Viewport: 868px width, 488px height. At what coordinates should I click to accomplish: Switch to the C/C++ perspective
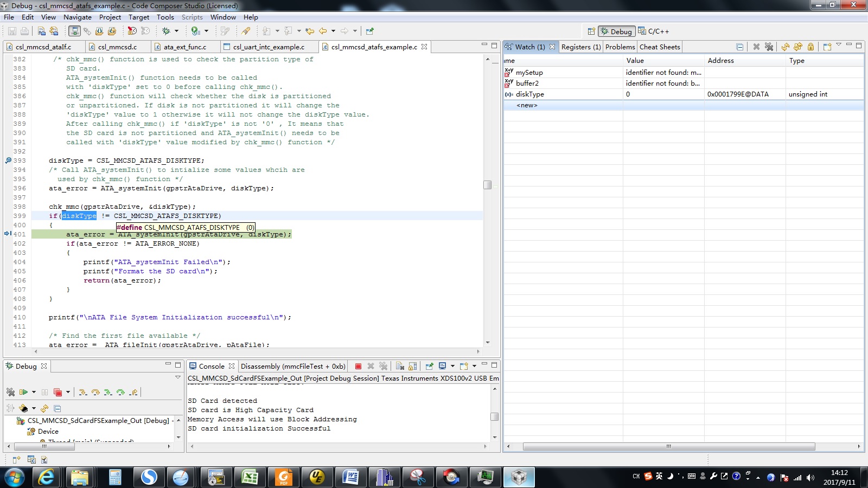pyautogui.click(x=654, y=31)
